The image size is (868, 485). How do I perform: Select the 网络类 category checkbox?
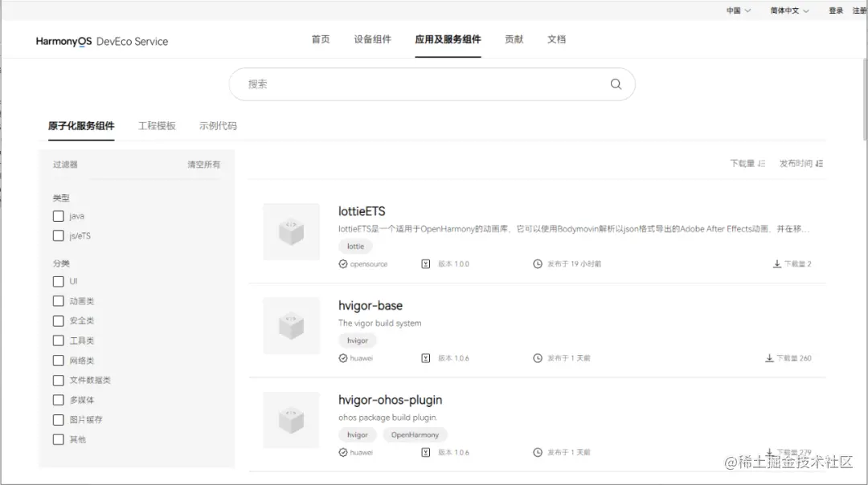point(58,360)
